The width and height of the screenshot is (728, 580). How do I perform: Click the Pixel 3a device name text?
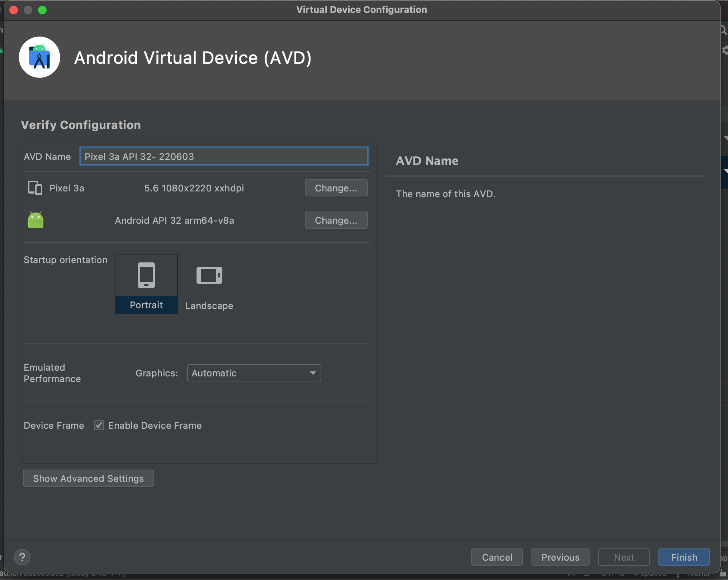(67, 188)
